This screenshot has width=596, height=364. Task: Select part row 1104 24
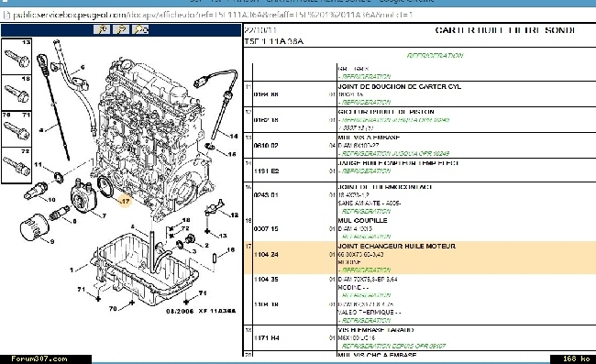click(420, 258)
